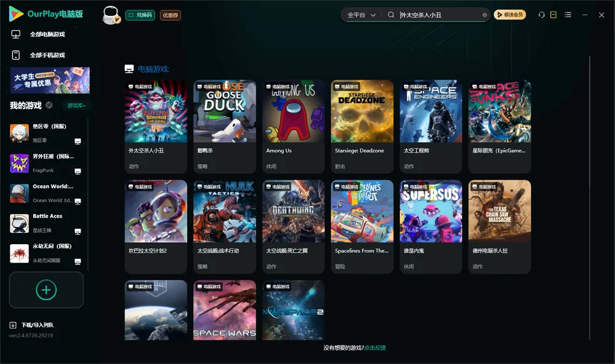Viewport: 615px width, 364px height.
Task: Click the 动作 genre under 外太空杀人小丑
Action: pyautogui.click(x=133, y=166)
